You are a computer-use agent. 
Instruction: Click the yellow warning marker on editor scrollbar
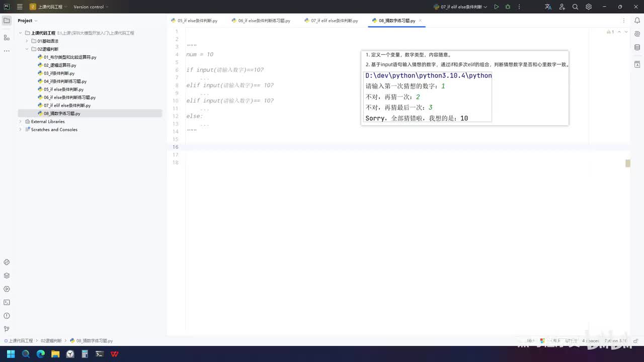click(x=628, y=163)
